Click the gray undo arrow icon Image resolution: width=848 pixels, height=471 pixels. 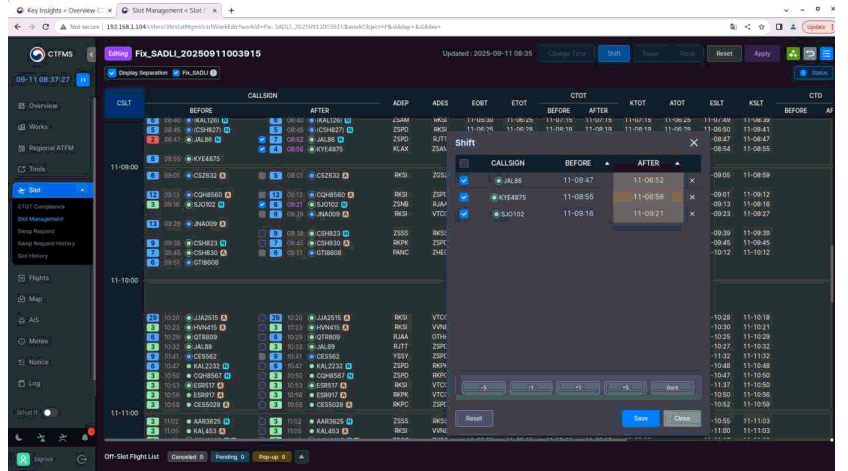pos(810,54)
